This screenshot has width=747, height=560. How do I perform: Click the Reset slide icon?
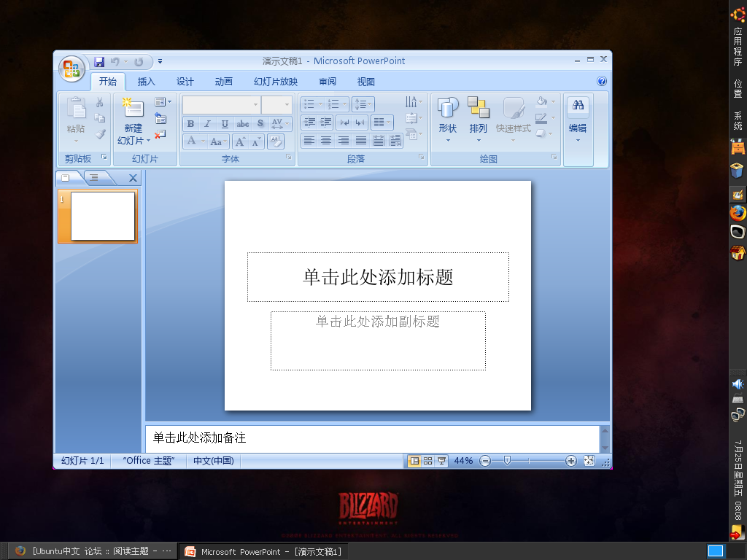click(160, 118)
